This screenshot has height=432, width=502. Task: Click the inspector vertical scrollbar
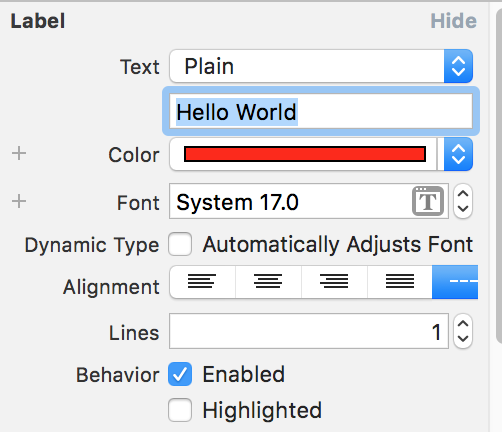tap(499, 175)
